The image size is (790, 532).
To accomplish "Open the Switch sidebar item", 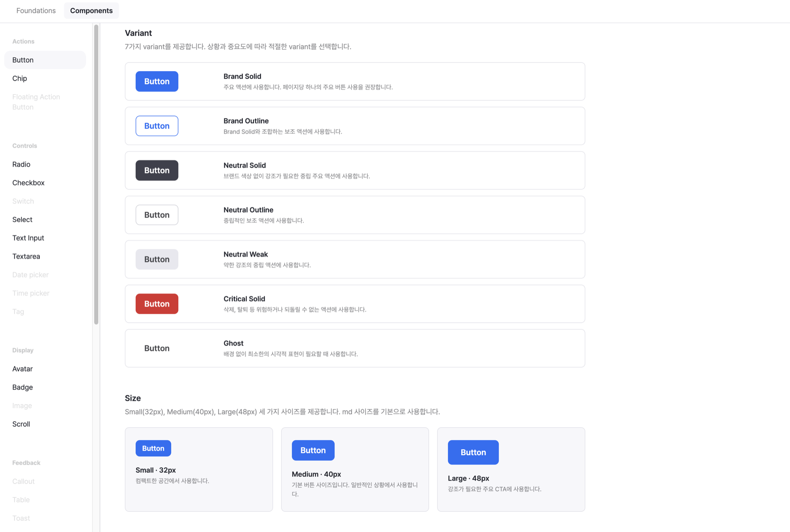I will 45,201.
